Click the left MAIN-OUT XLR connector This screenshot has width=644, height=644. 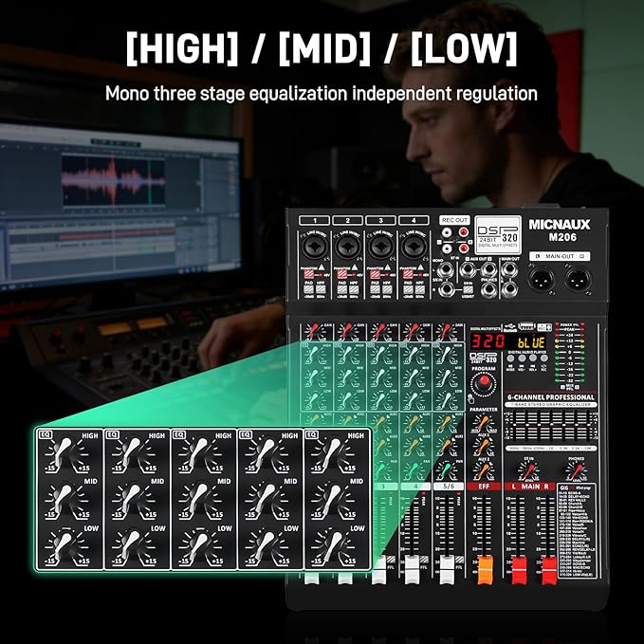(542, 279)
